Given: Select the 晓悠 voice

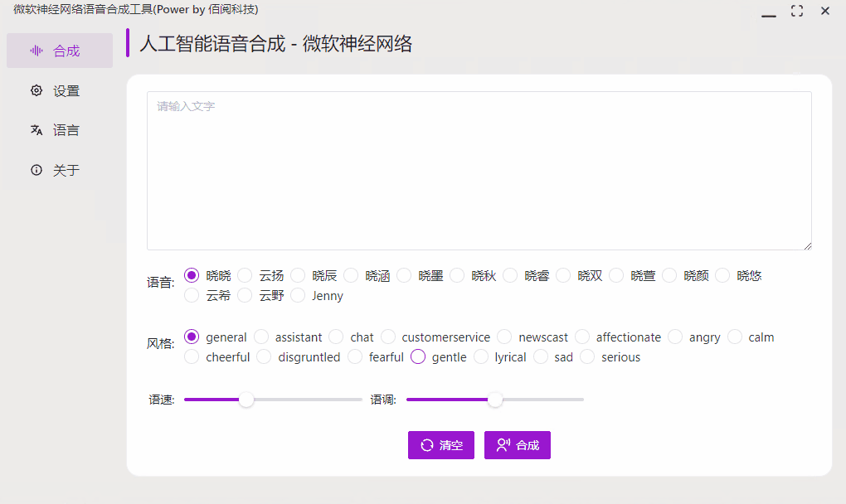Looking at the screenshot, I should [722, 275].
